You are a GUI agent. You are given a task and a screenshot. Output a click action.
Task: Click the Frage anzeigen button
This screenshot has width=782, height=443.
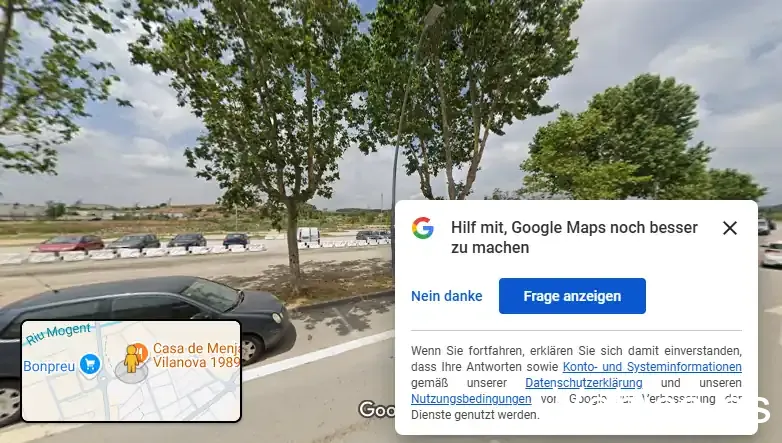click(x=572, y=296)
